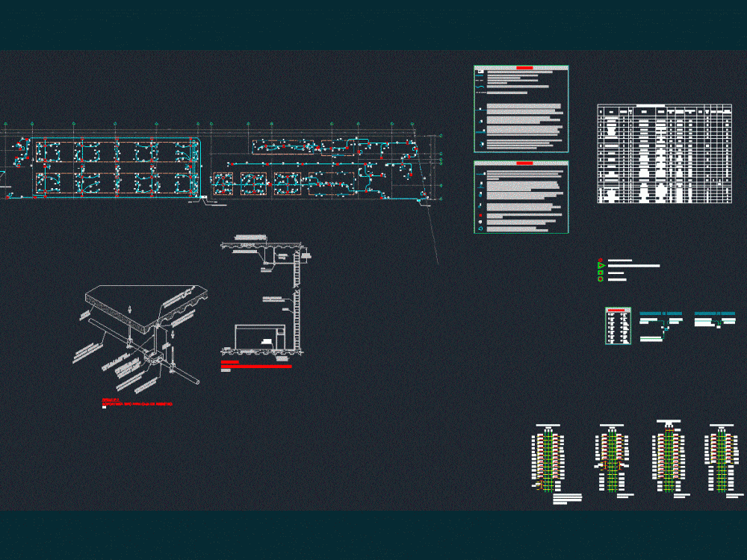This screenshot has height=560, width=747.
Task: Click the red title bar of the upper legend
Action: click(x=524, y=67)
